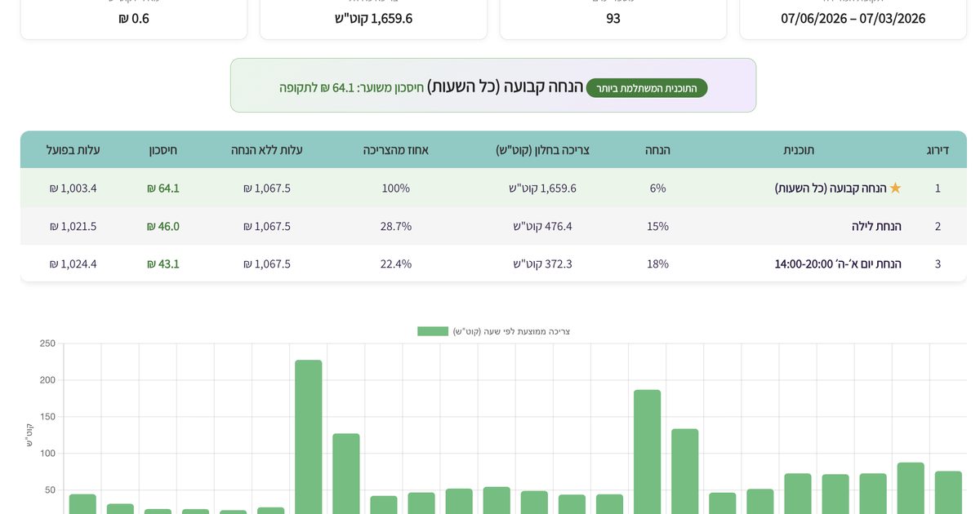Viewport: 980px width, 514px height.
Task: Click the chart bar peaking near 185 kWh
Action: pyautogui.click(x=648, y=452)
